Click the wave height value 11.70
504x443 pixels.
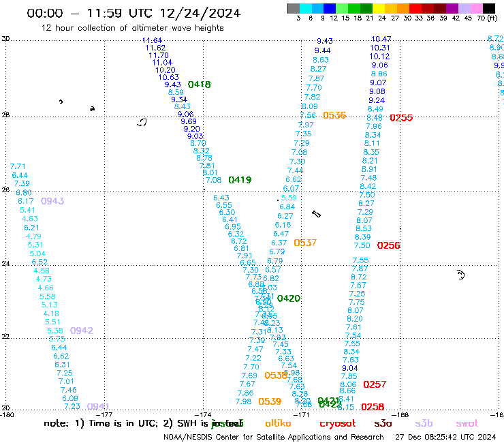159,55
